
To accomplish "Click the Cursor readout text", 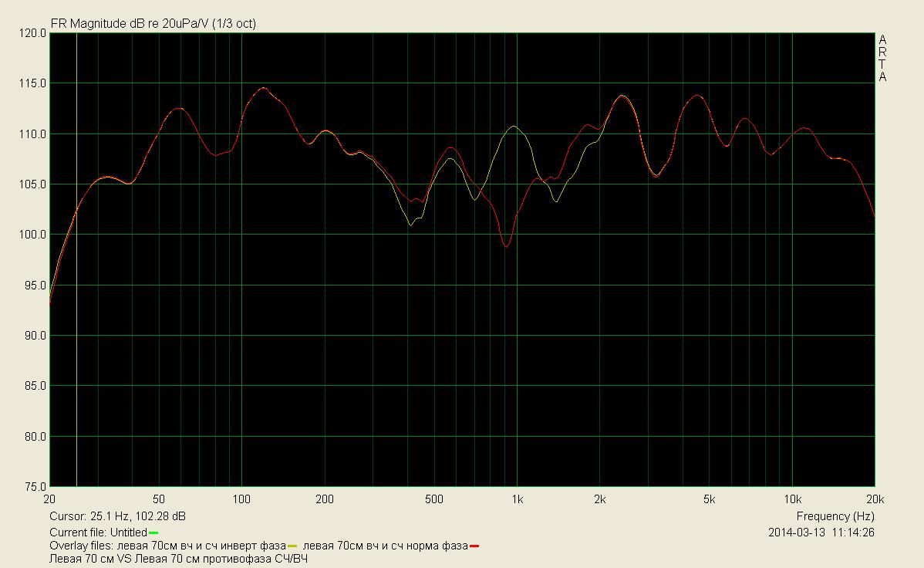I will click(x=117, y=516).
